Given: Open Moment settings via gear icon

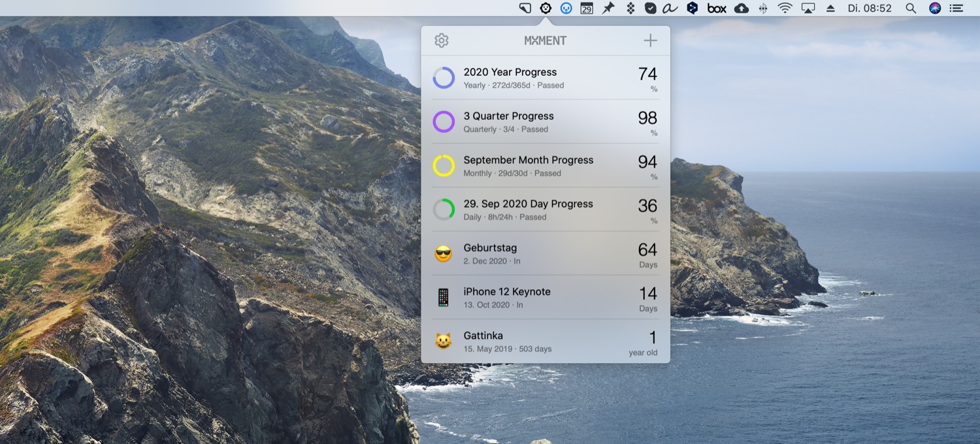Looking at the screenshot, I should click(x=442, y=40).
